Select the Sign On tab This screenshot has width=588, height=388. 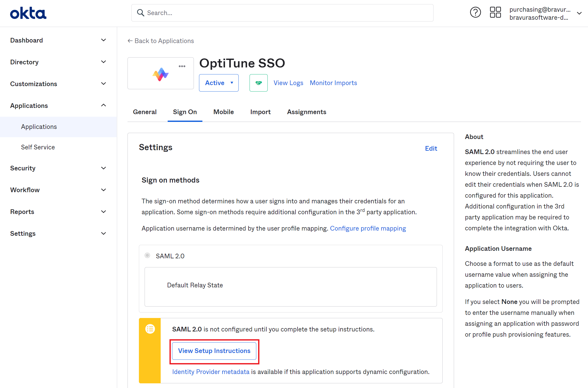(x=185, y=112)
